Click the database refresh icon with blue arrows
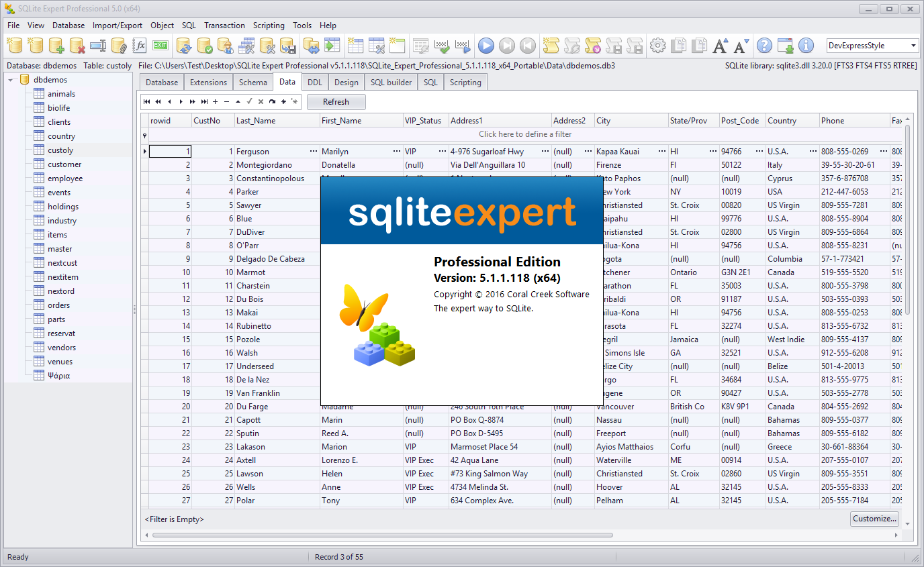 pos(185,46)
